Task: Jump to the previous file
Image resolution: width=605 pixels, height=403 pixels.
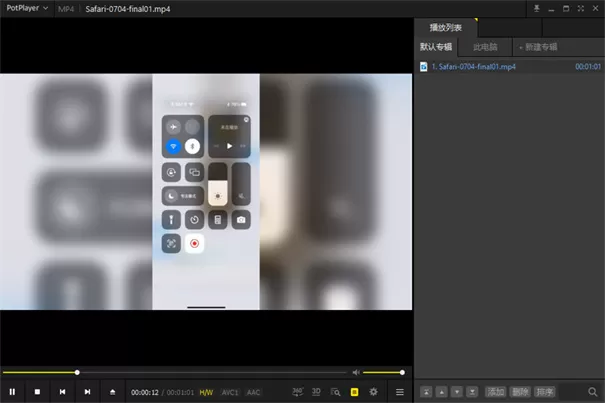Action: (x=63, y=392)
